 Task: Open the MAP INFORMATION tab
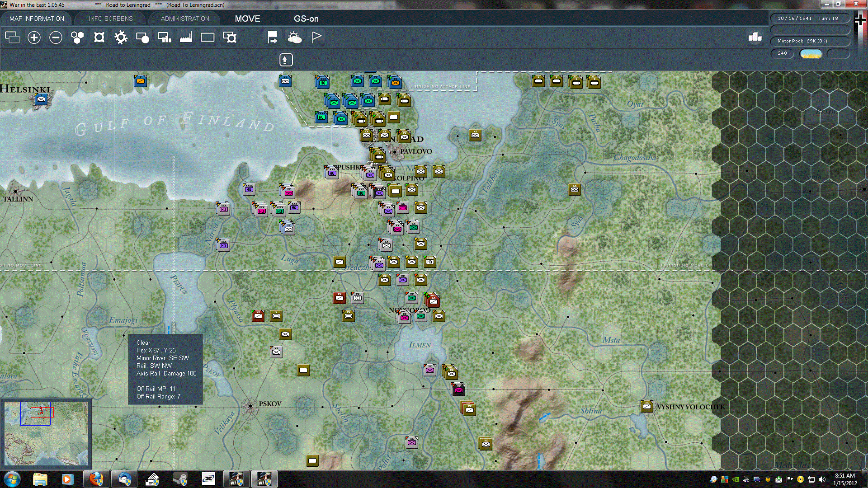tap(37, 19)
